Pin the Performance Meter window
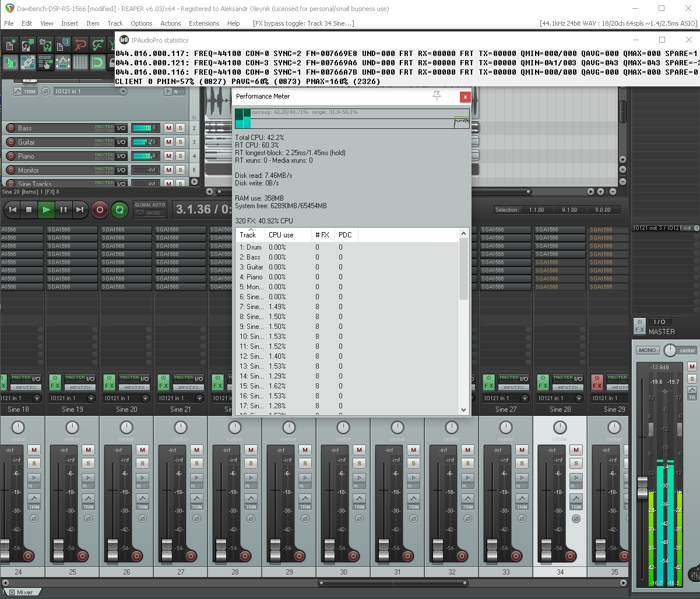The width and height of the screenshot is (700, 599). point(437,96)
